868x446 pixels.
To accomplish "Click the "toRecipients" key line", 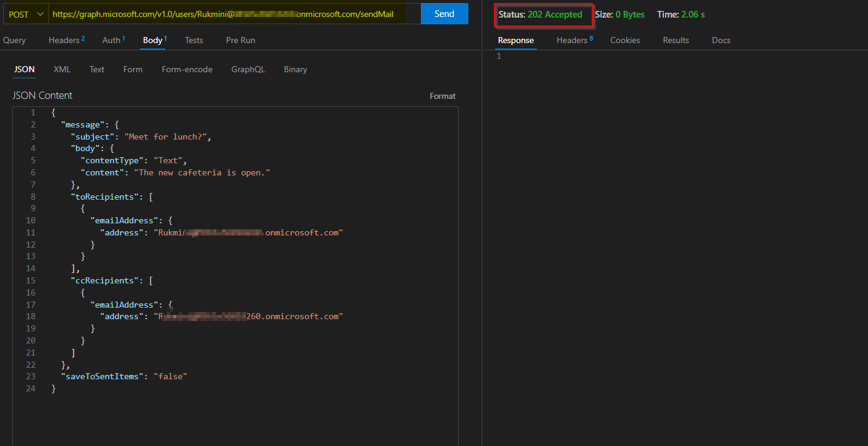I will point(112,197).
